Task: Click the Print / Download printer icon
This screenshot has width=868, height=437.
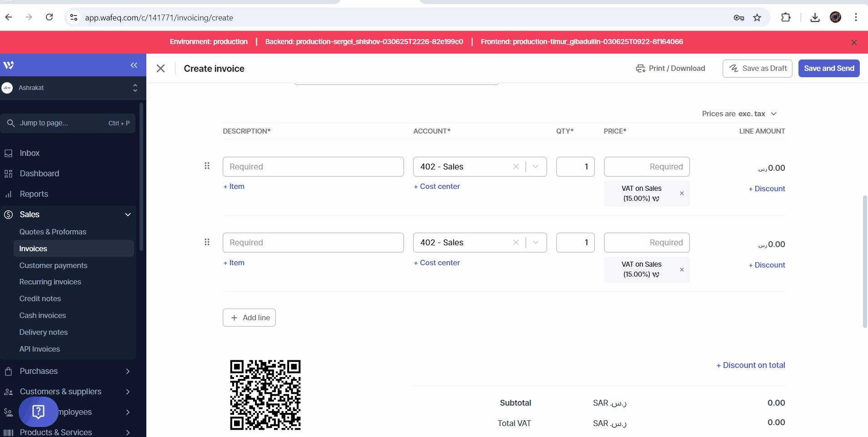Action: click(x=640, y=69)
